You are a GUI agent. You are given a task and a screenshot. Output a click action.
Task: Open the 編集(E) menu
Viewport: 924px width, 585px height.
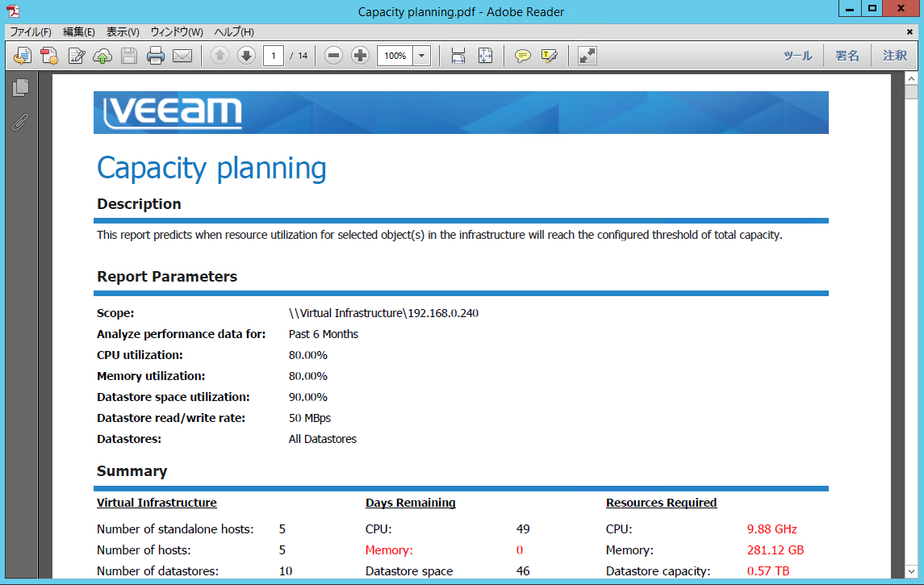point(79,31)
